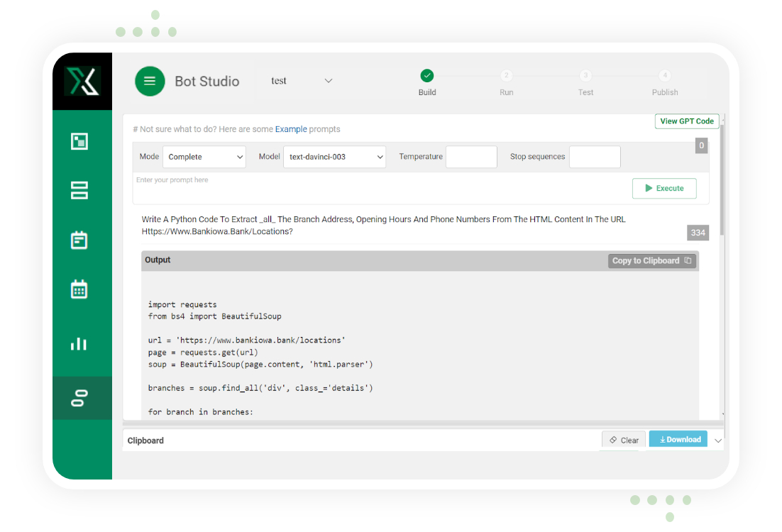Click the Execute button

[x=664, y=188]
